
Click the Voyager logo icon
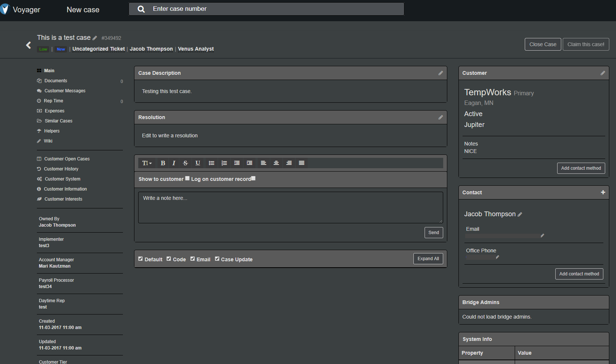pyautogui.click(x=4, y=9)
